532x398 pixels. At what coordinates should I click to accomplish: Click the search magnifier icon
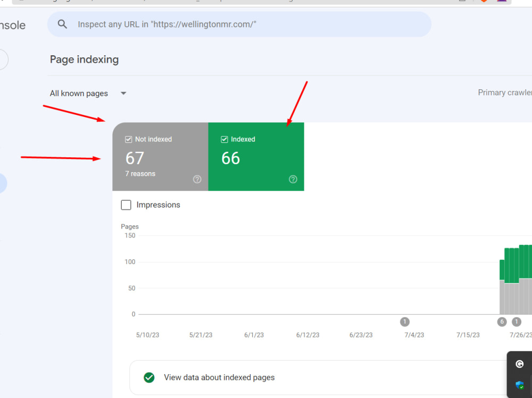click(62, 24)
